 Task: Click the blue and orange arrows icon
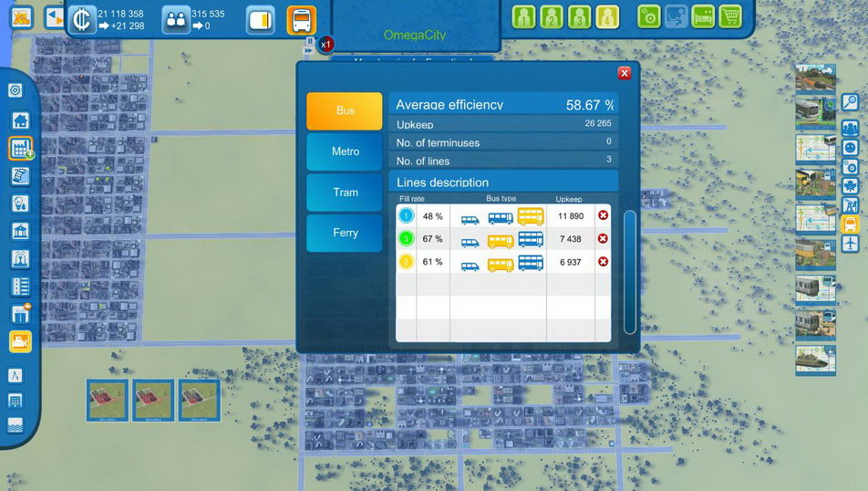coord(55,17)
